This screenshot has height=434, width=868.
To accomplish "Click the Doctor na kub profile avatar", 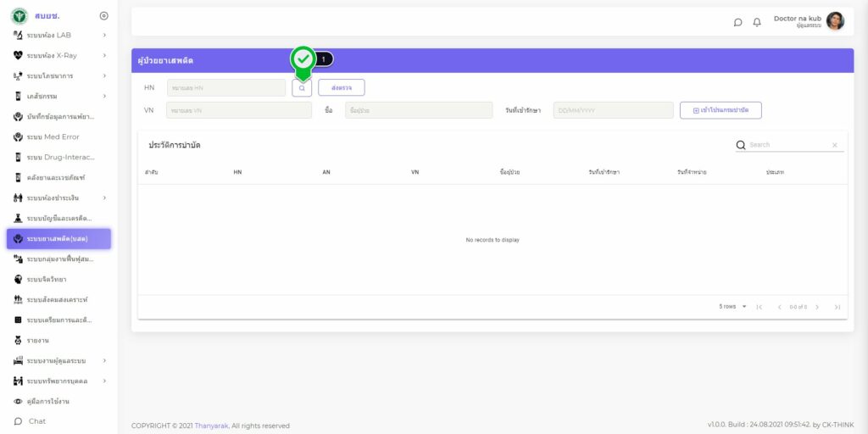I will coord(835,21).
